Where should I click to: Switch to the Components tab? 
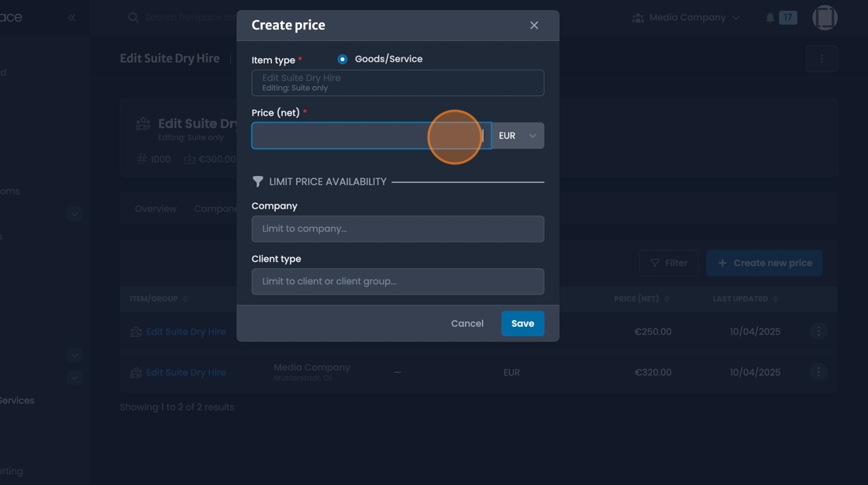217,208
